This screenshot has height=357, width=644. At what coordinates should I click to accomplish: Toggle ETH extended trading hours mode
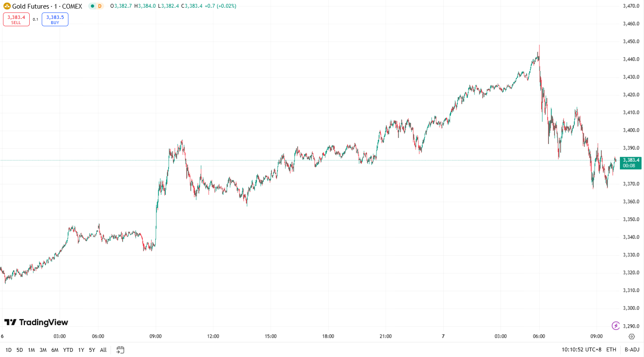click(x=611, y=350)
